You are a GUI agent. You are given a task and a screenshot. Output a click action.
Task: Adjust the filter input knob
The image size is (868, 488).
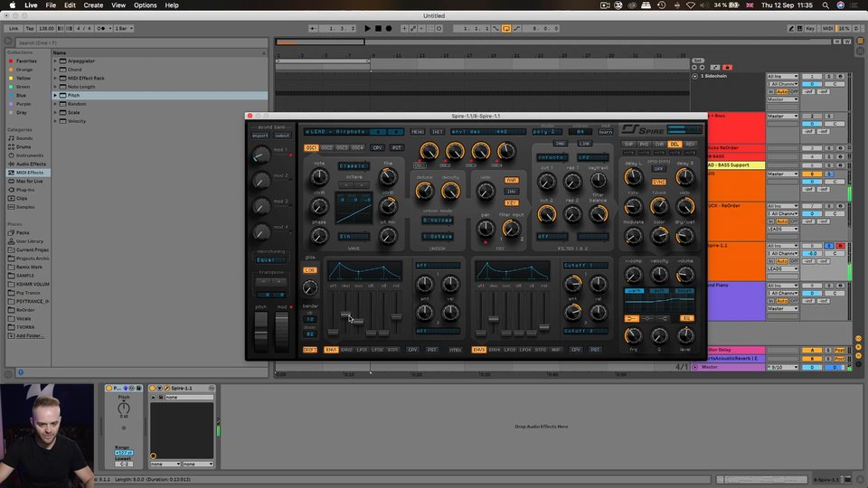pos(511,228)
